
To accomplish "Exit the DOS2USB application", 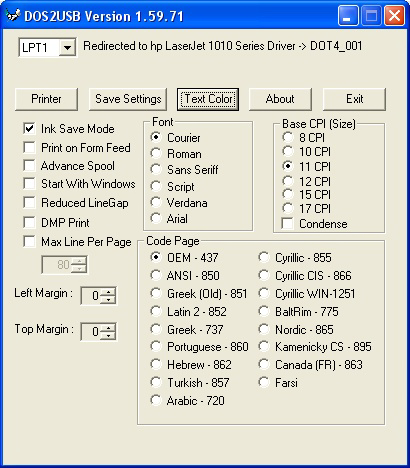I will 354,99.
